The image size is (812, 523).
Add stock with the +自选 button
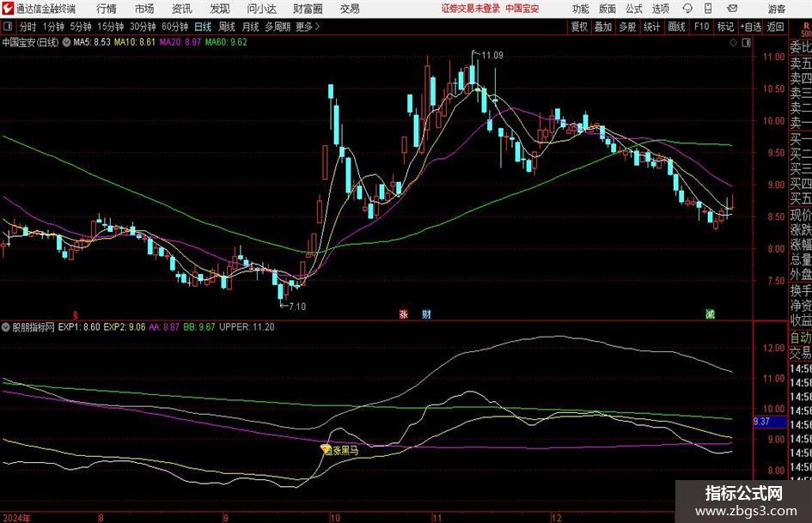pos(751,27)
